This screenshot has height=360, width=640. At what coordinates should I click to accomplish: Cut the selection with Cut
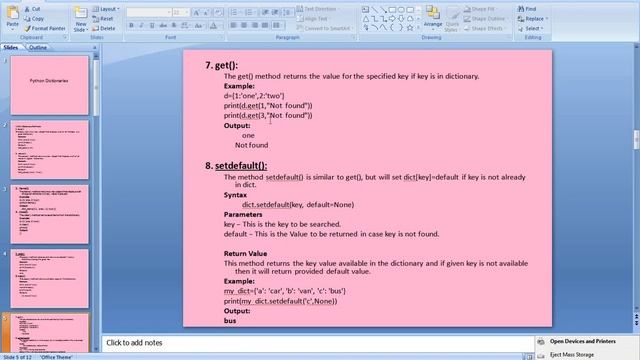coord(32,9)
